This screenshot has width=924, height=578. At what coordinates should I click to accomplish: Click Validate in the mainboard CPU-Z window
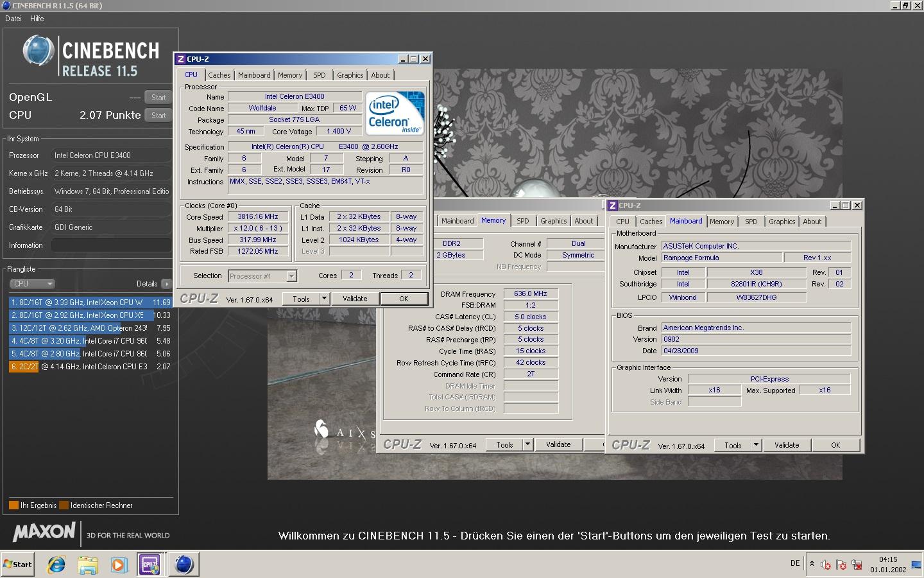click(787, 445)
